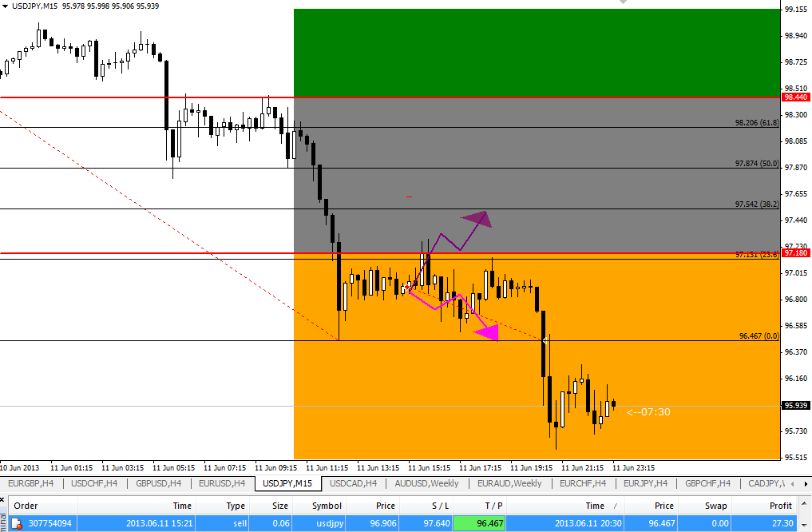Click the red 98.440 price label
The width and height of the screenshot is (812, 532).
coord(795,97)
